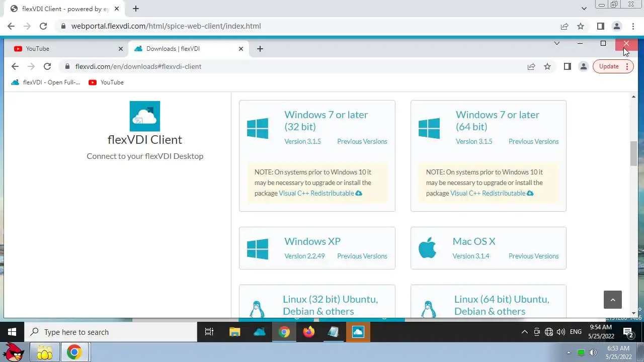Screen dimensions: 644x362
Task: Expand outer browser tab search chevron
Action: (584, 9)
